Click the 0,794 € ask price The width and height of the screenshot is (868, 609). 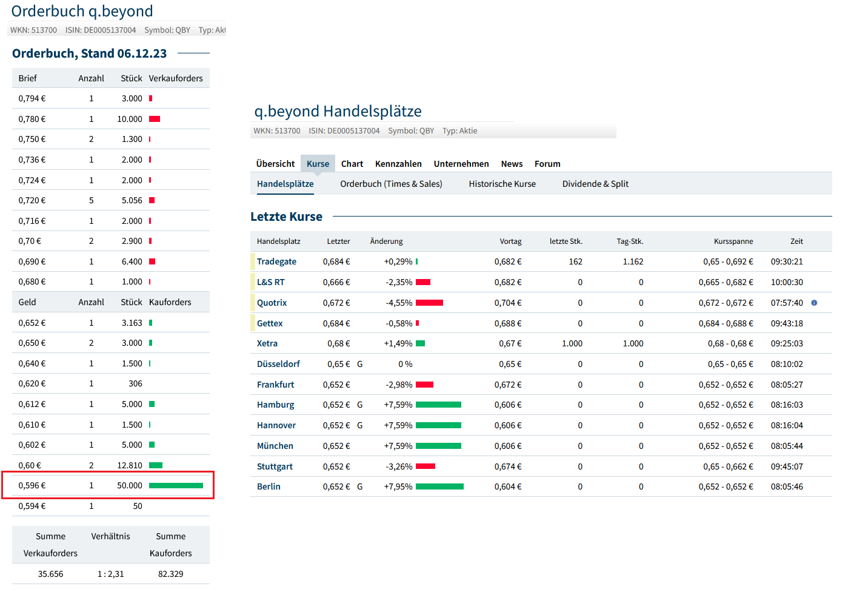[x=32, y=98]
